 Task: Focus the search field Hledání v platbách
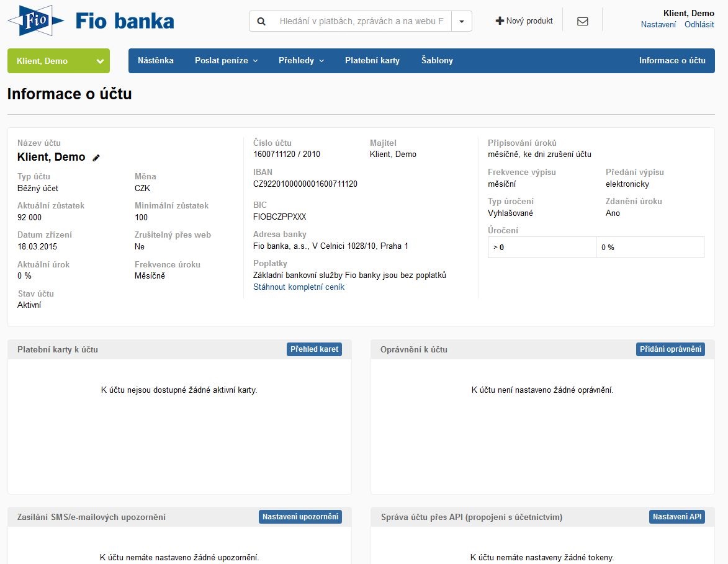(x=362, y=21)
